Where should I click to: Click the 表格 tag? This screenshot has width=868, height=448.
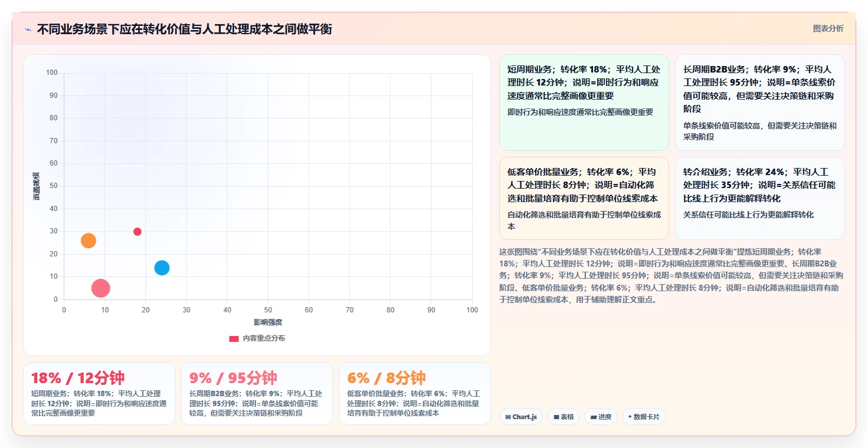tap(564, 417)
